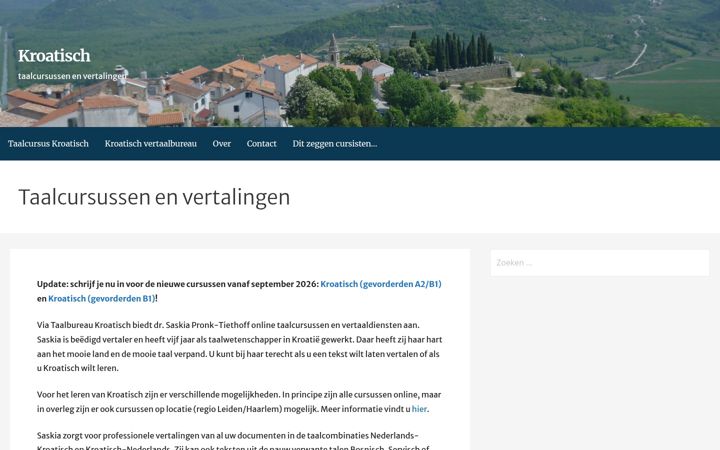Open 'Dit zeggen cursisten...' menu item
The image size is (720, 450).
point(335,144)
